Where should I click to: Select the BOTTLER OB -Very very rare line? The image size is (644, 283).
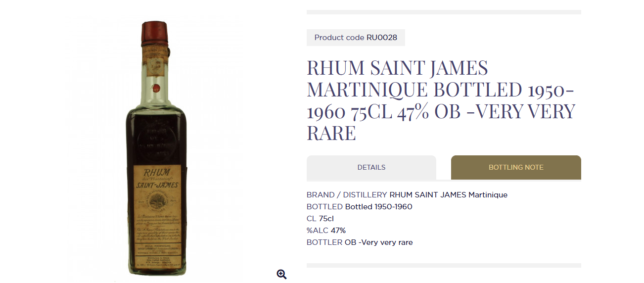click(x=360, y=242)
